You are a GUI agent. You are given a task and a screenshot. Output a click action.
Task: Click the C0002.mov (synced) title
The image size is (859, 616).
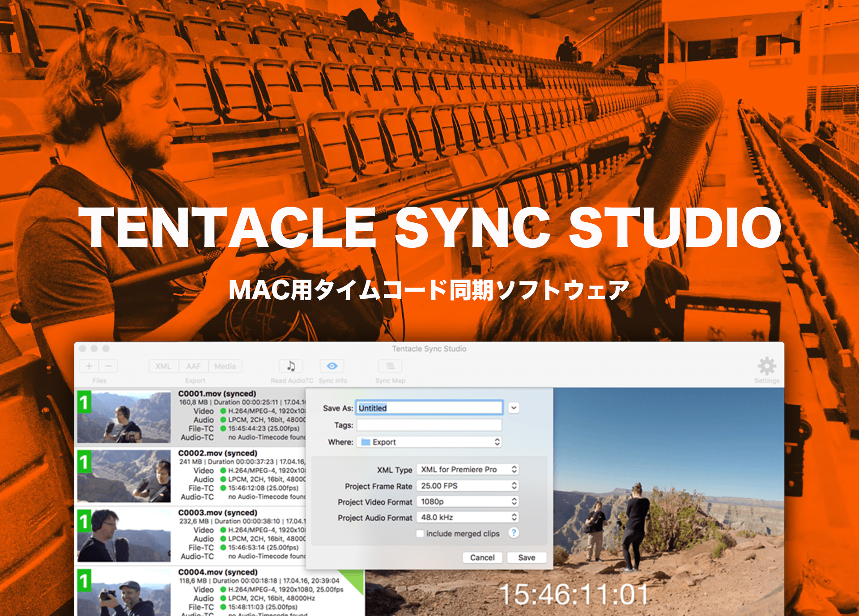coord(217,453)
